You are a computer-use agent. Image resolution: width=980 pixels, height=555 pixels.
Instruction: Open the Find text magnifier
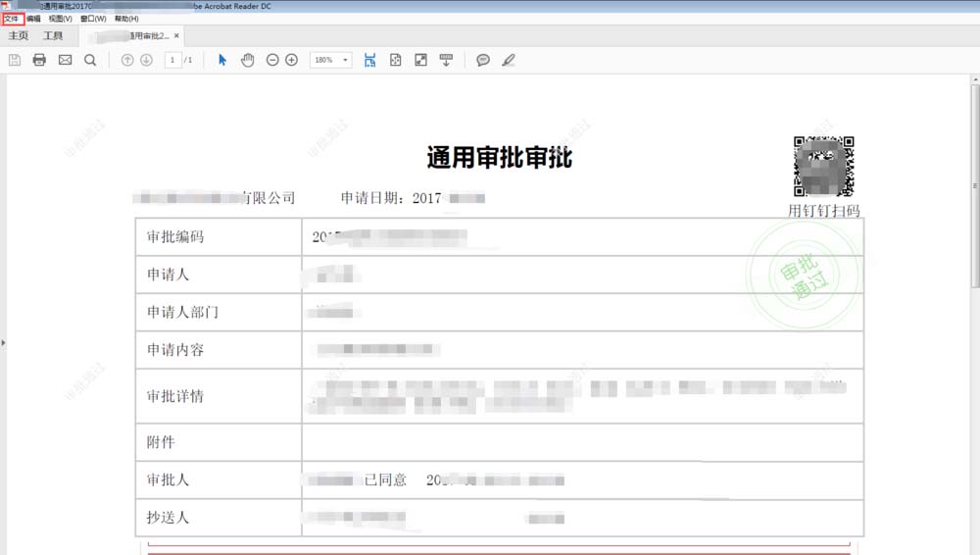pyautogui.click(x=90, y=60)
